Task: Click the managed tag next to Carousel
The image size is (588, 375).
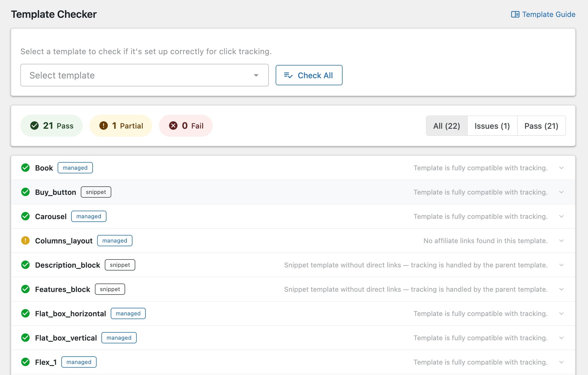Action: (89, 216)
